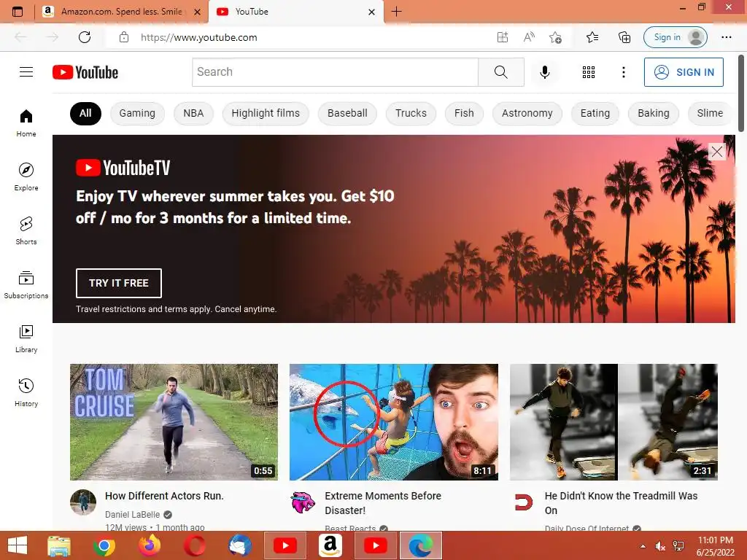Open the tab actions menu
This screenshot has width=747, height=560.
pos(18,12)
